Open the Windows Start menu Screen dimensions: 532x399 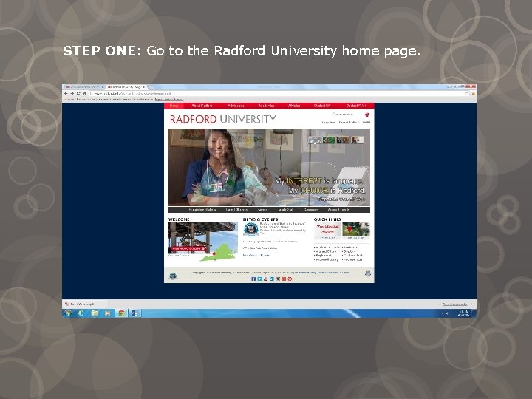pyautogui.click(x=68, y=313)
